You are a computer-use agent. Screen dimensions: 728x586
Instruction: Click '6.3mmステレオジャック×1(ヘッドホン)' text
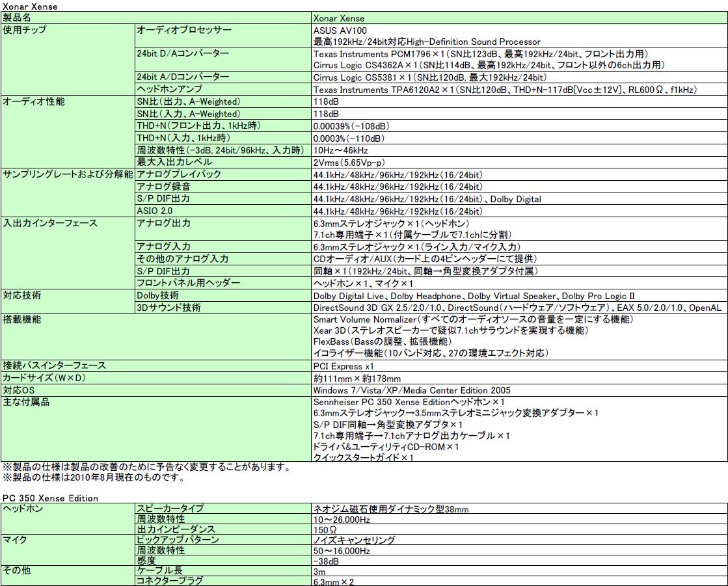[392, 224]
